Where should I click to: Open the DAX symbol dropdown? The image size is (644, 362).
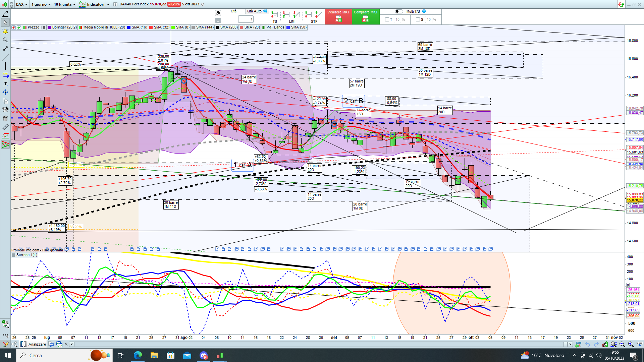[x=22, y=4]
